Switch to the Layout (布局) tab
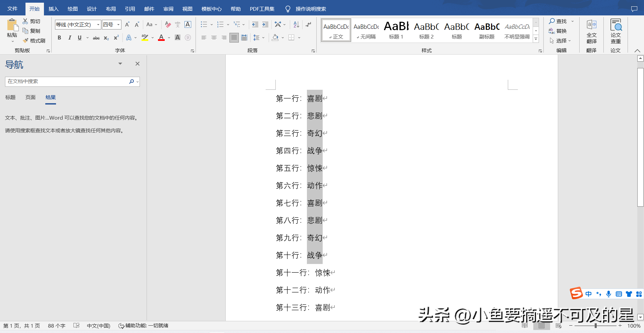This screenshot has width=644, height=333. 111,9
